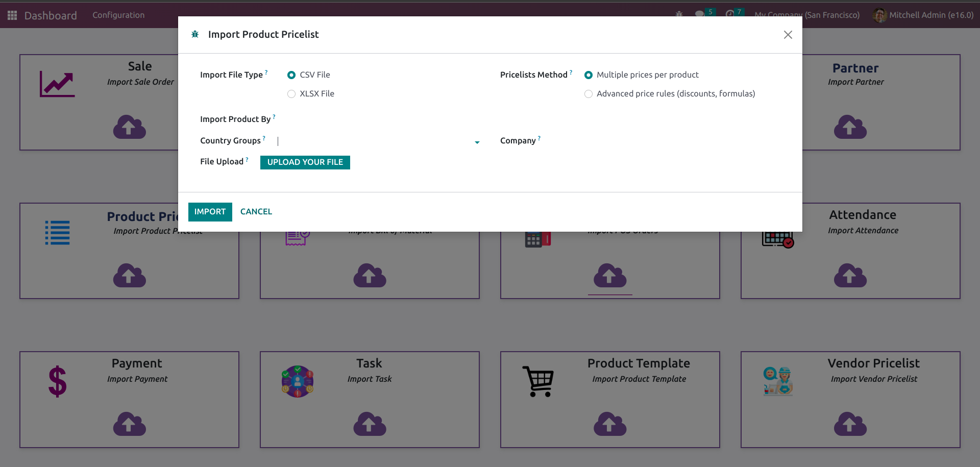The width and height of the screenshot is (980, 467).
Task: Click the Sale upload cloud icon
Action: 129,127
